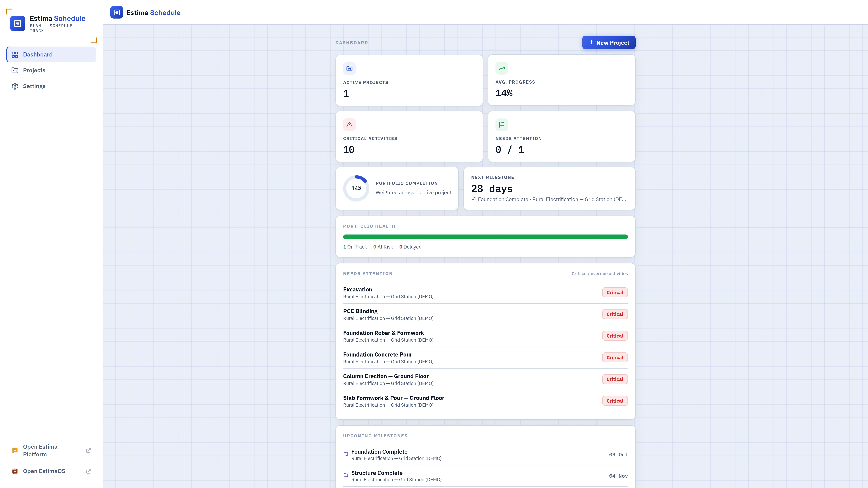This screenshot has width=868, height=488.
Task: Select Foundation Concrete Pour activity
Action: click(485, 358)
